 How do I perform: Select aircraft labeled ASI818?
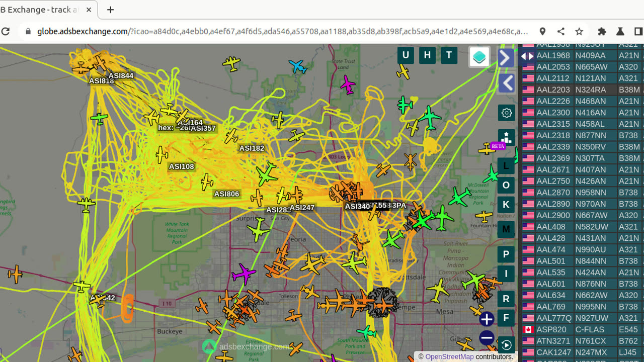(101, 81)
